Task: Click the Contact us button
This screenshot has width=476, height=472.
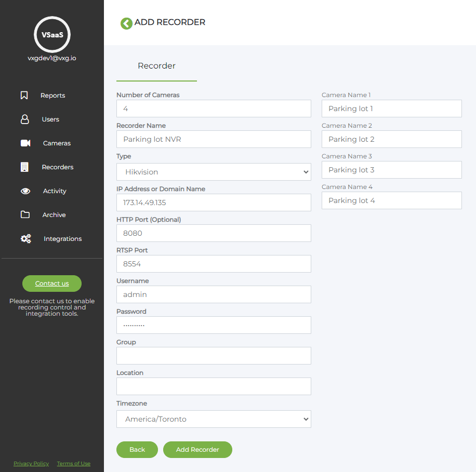Action: [52, 284]
